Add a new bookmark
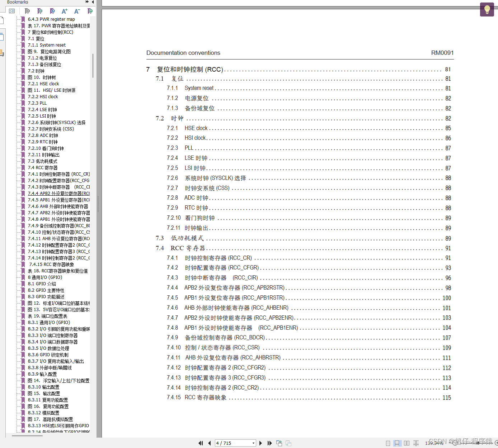Viewport: 498px width, 448px height. [40, 11]
